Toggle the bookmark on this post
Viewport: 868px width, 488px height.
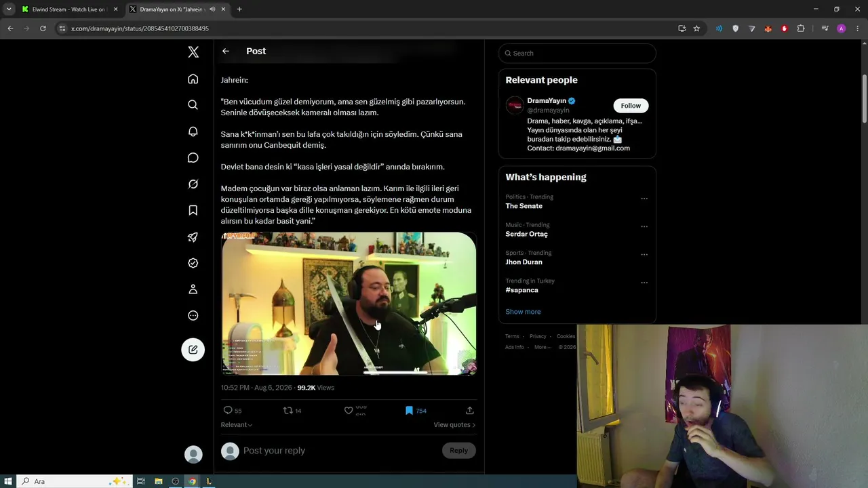click(x=409, y=411)
